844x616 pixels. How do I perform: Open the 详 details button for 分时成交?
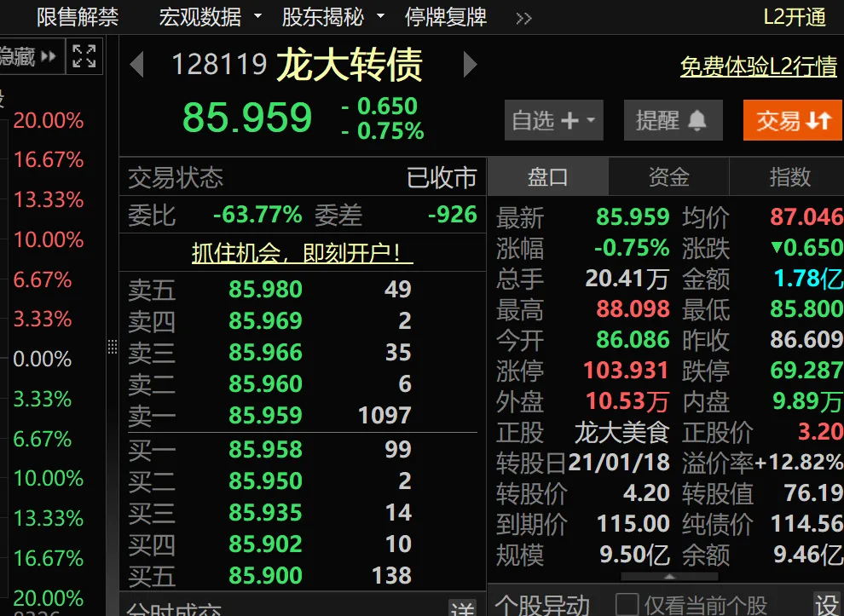click(462, 608)
